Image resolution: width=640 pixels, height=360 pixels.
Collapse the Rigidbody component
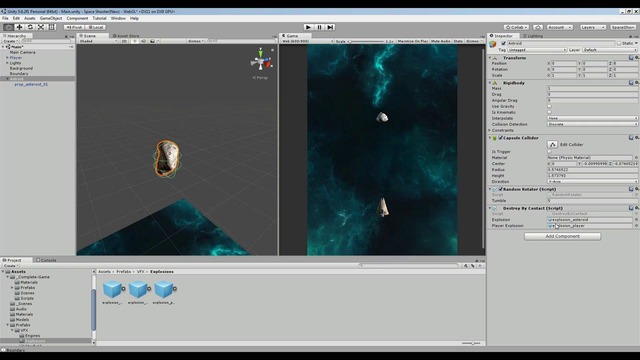point(490,83)
